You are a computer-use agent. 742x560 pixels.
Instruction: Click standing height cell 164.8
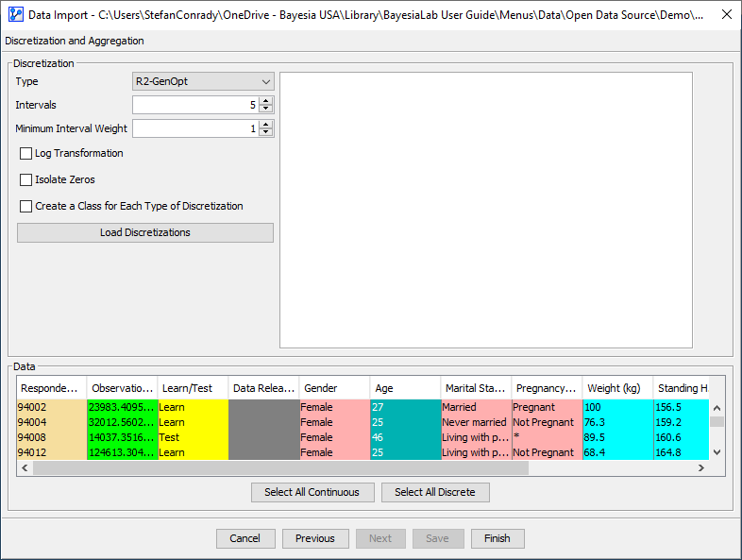pos(682,452)
